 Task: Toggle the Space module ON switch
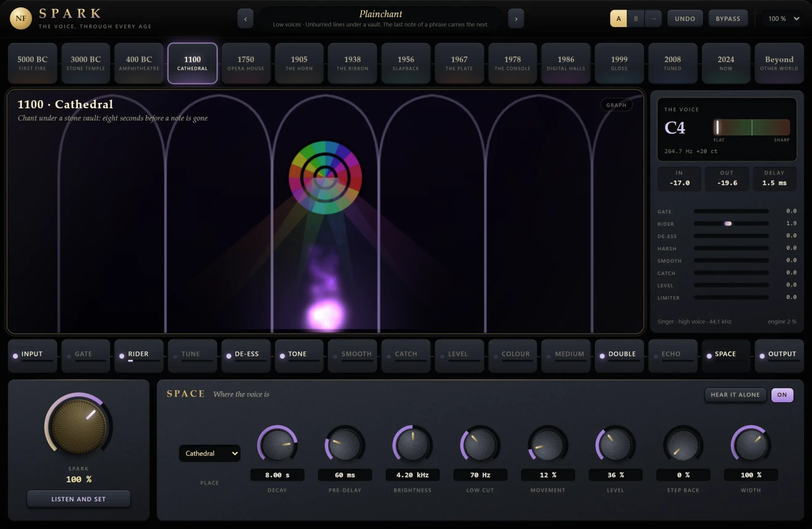pyautogui.click(x=782, y=395)
